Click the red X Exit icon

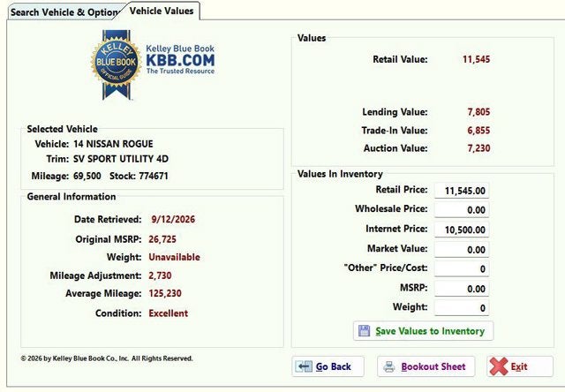[x=499, y=366]
